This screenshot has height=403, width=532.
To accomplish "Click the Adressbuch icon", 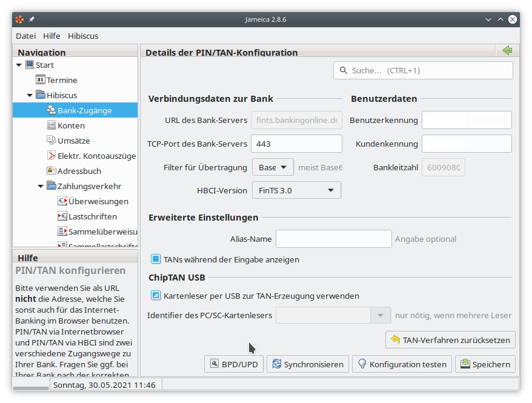I will (52, 171).
